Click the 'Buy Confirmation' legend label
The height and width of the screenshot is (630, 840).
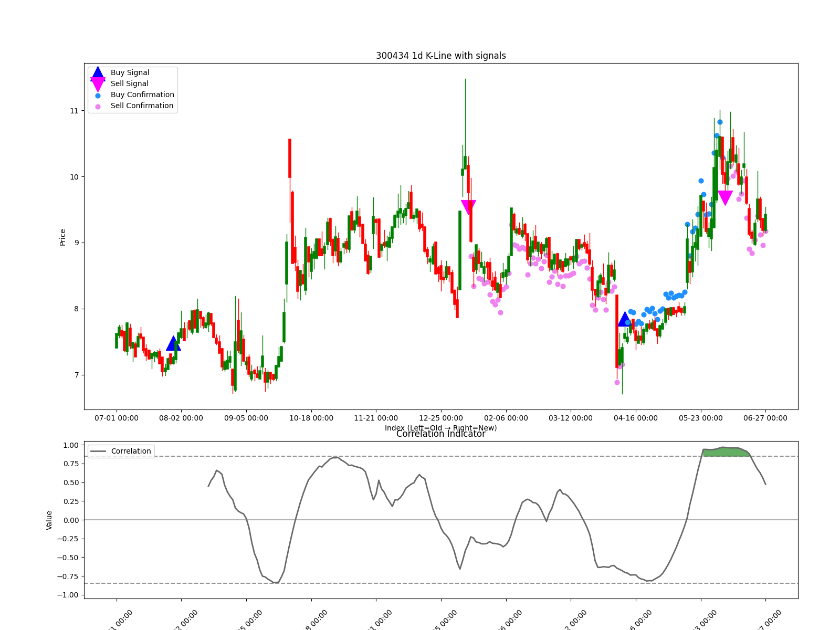[x=142, y=95]
